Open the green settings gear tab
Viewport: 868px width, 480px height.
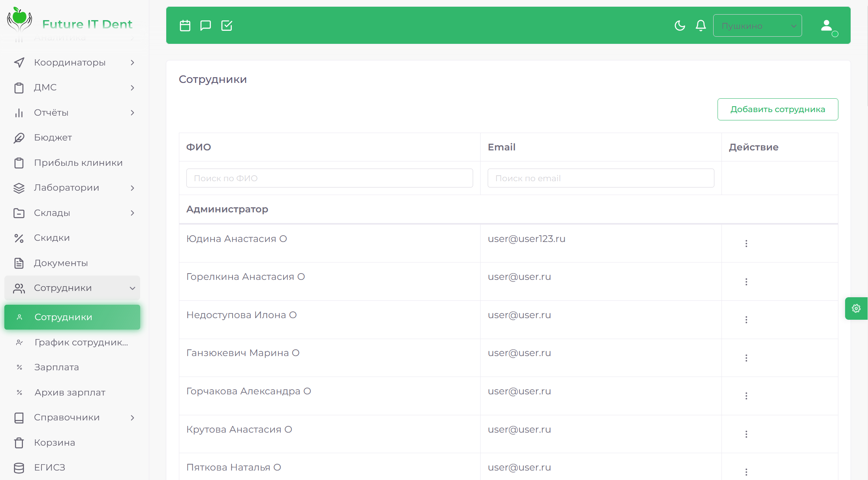point(856,308)
